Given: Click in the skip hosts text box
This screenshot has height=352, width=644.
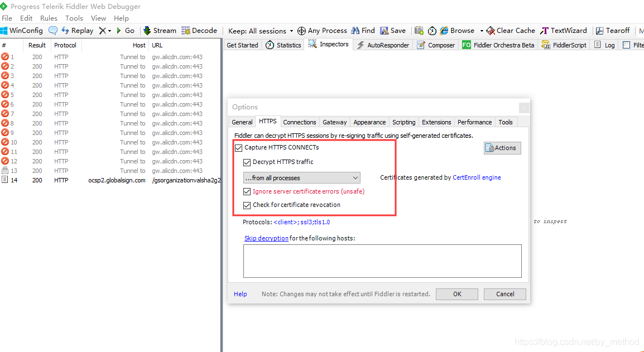Looking at the screenshot, I should tap(382, 261).
